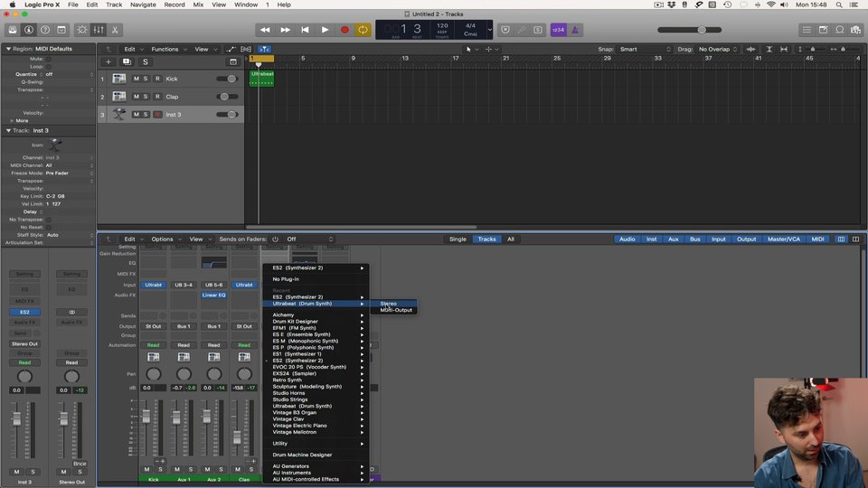Open the Editors scissors button
Image resolution: width=868 pixels, height=488 pixels.
click(x=115, y=30)
